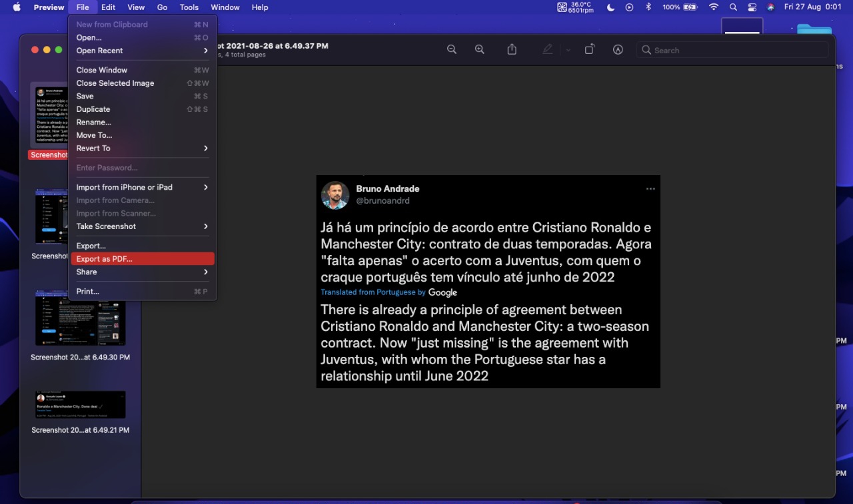853x504 pixels.
Task: Choose Close Selected Image
Action: pyautogui.click(x=143, y=83)
